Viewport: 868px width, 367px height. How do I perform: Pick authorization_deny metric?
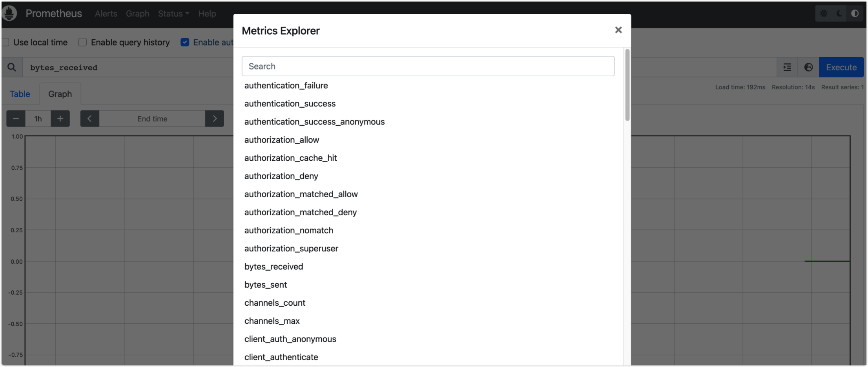[x=281, y=176]
